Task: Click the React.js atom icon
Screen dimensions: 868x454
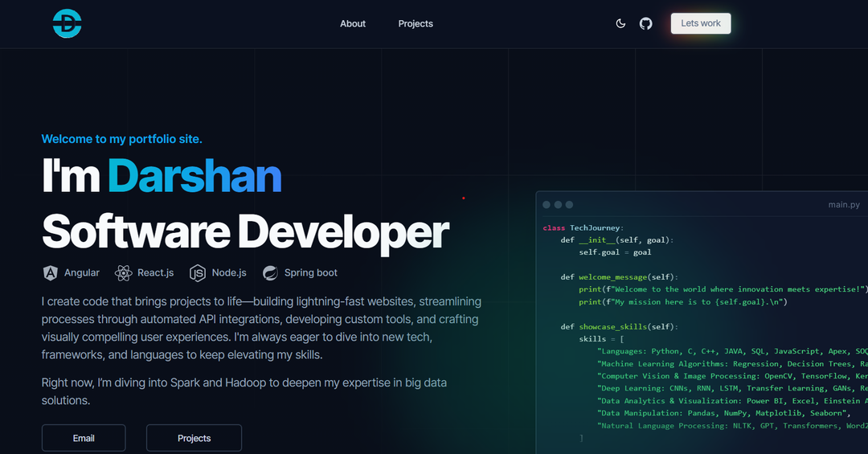Action: coord(123,273)
